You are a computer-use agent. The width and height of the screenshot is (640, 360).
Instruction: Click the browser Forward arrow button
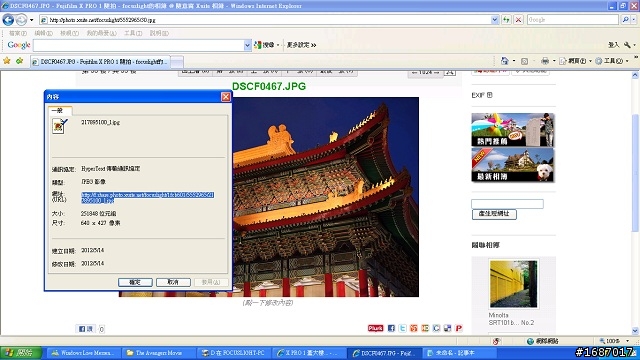pyautogui.click(x=21, y=19)
